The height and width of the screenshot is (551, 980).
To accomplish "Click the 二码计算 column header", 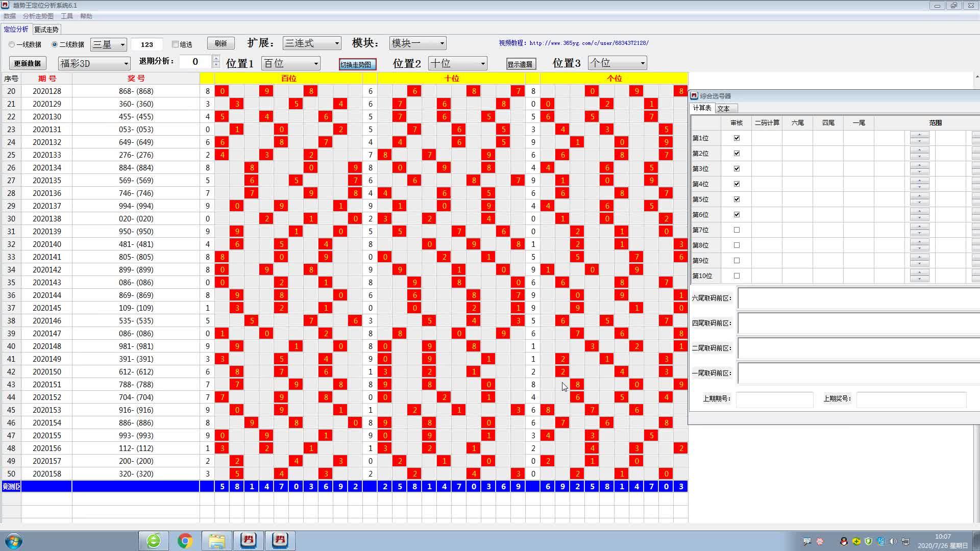I will [767, 123].
